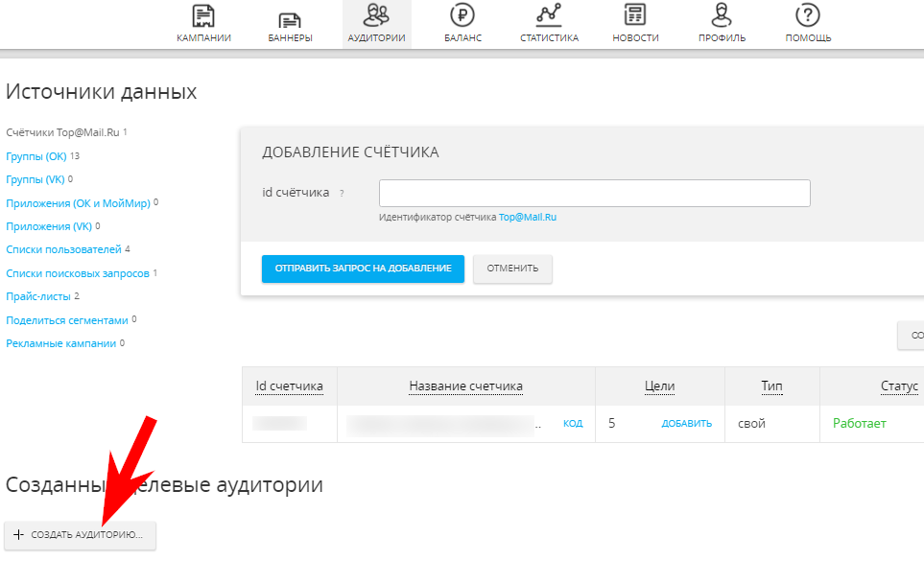Open Группы (ОК) in the sidebar
This screenshot has width=924, height=561.
[x=35, y=155]
